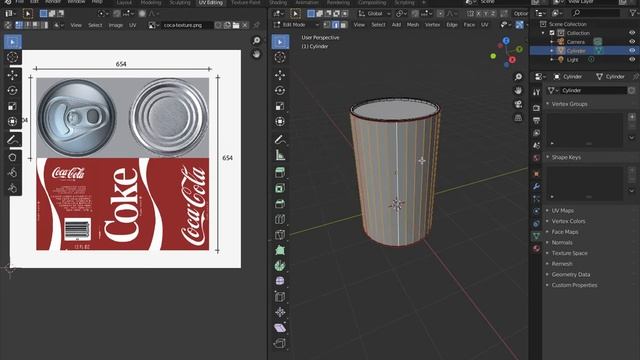Expand the Face Maps panel

565,232
